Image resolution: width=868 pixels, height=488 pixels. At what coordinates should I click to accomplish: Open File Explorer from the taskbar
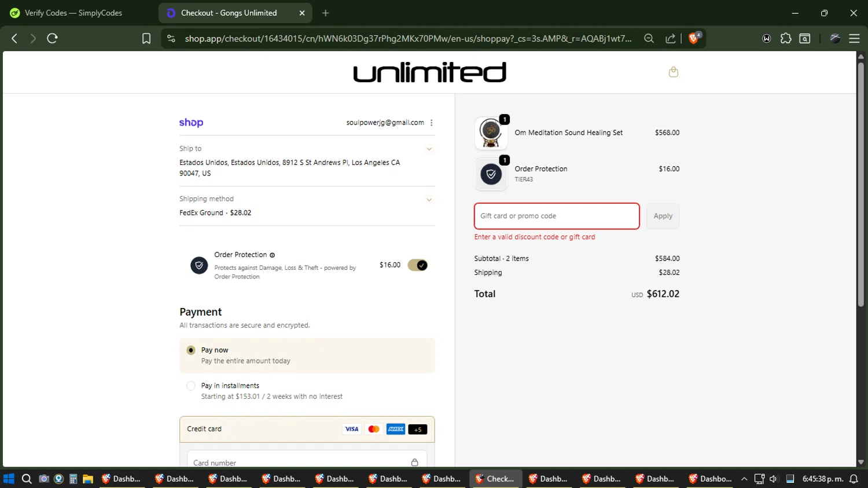click(x=88, y=479)
